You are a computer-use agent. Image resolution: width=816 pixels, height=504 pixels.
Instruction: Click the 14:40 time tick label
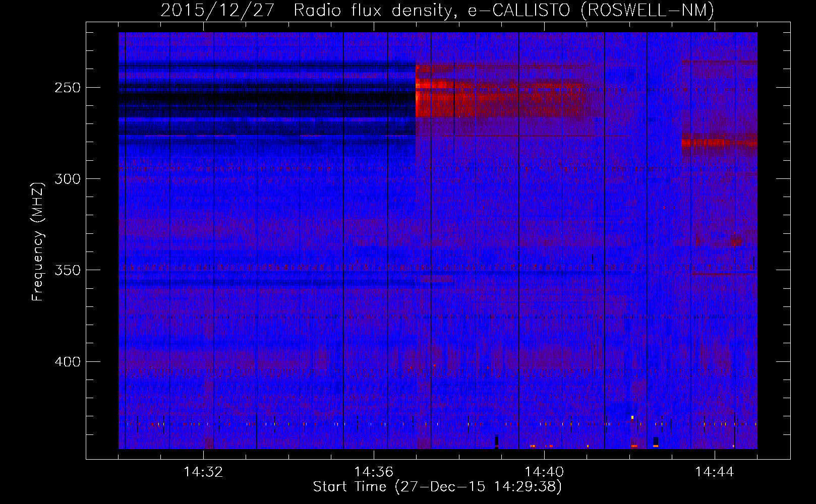[544, 472]
